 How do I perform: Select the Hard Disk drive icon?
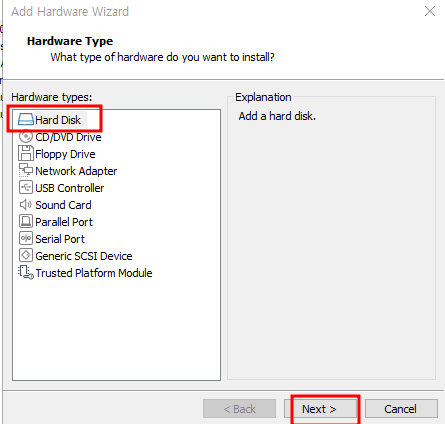[x=26, y=120]
